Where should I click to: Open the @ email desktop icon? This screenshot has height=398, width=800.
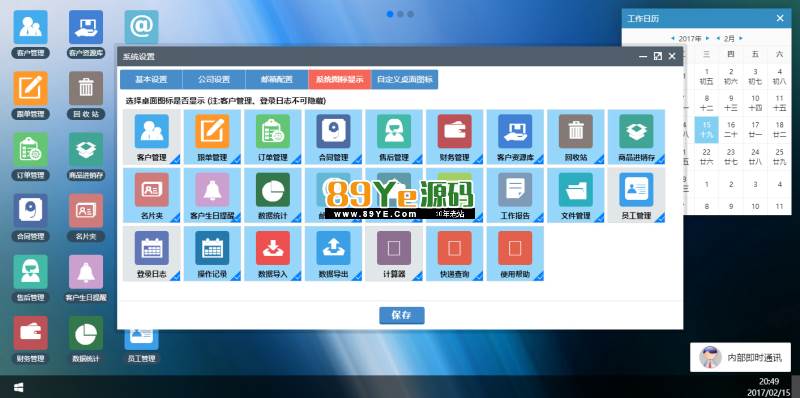[141, 27]
